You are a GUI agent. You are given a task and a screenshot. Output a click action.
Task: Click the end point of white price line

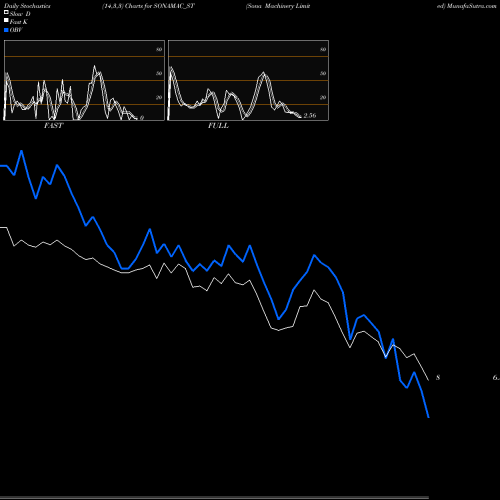tap(428, 380)
